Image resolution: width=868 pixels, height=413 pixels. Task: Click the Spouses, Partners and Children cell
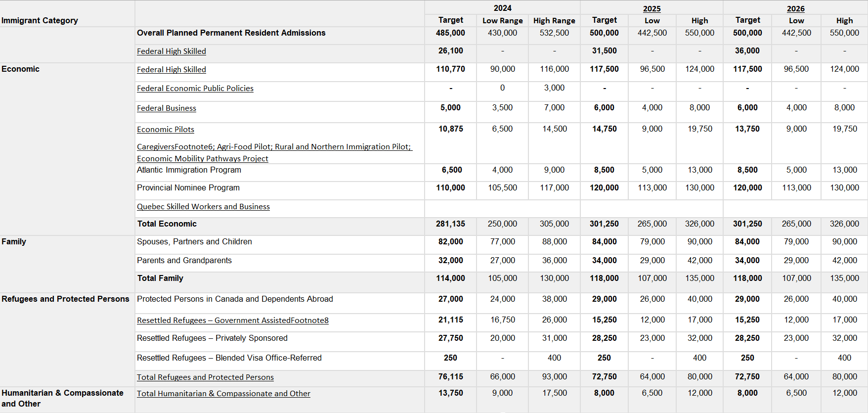(x=194, y=242)
